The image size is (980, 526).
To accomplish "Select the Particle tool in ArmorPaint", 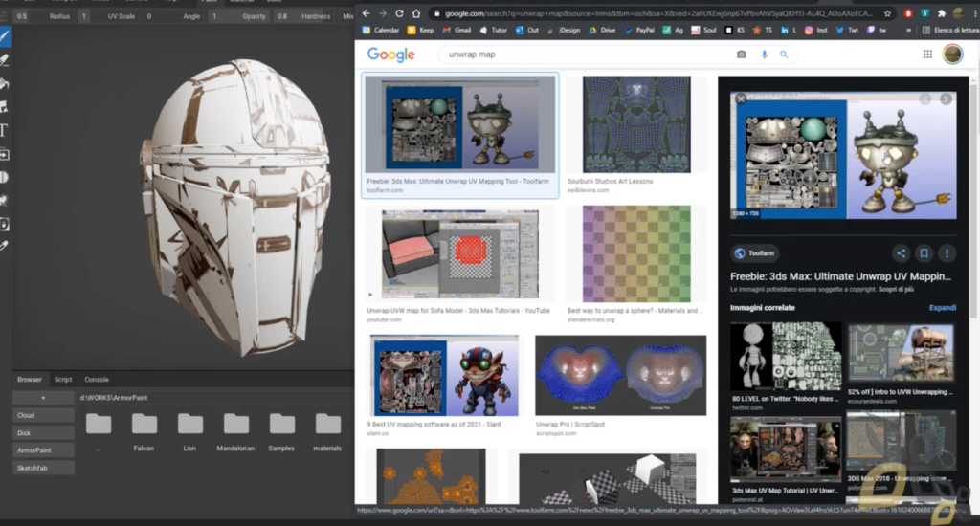I will 5,201.
